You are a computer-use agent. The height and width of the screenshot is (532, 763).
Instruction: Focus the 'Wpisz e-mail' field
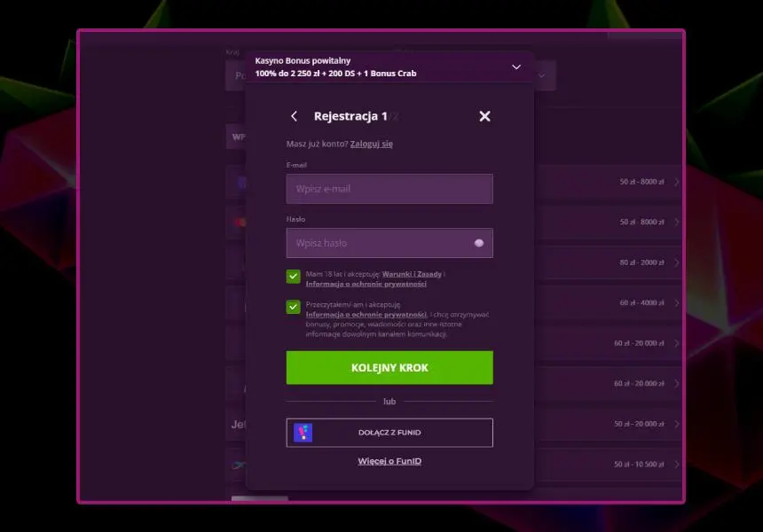(389, 189)
